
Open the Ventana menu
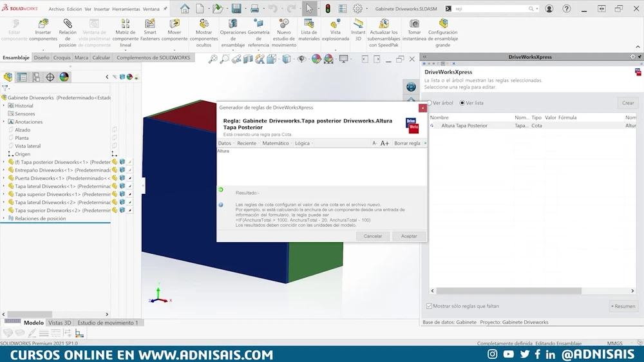(151, 9)
